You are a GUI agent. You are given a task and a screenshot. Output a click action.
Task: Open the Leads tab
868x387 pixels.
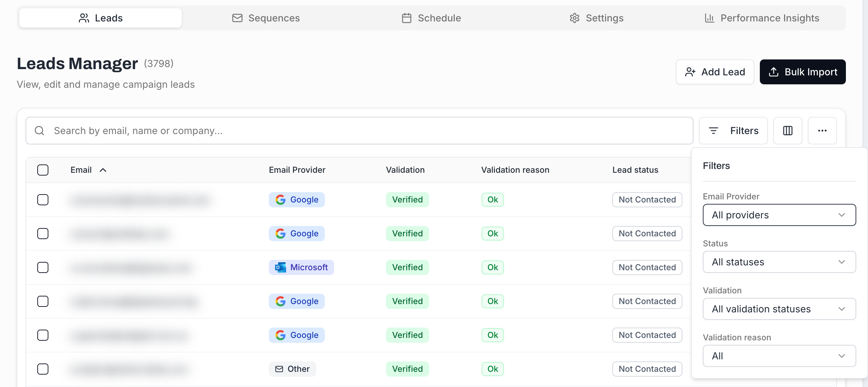101,18
